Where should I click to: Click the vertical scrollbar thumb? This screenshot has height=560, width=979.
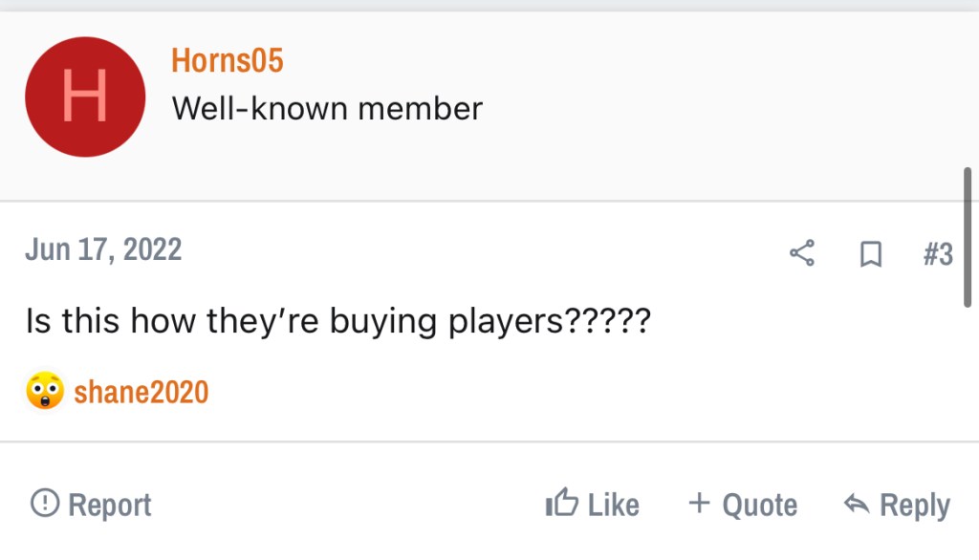pos(968,237)
